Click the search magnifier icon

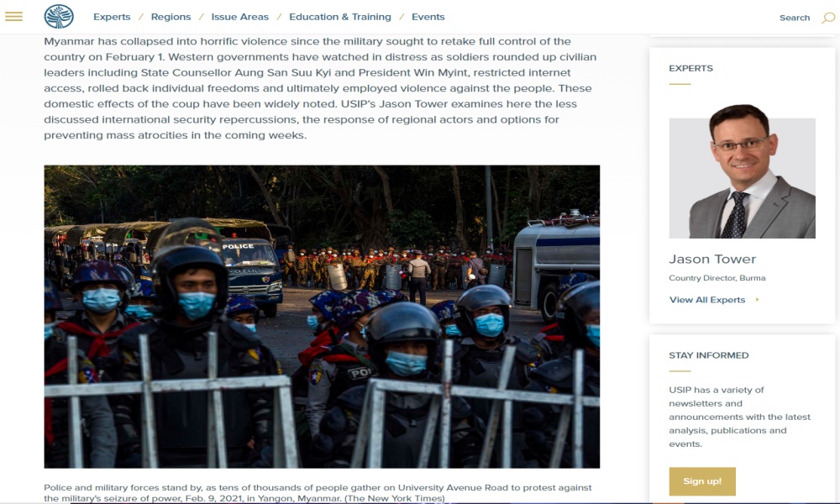point(828,18)
